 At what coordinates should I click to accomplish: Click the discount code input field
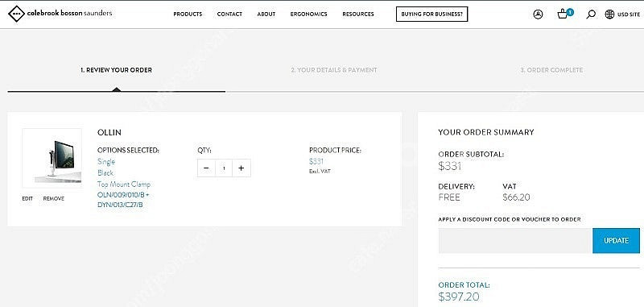515,240
